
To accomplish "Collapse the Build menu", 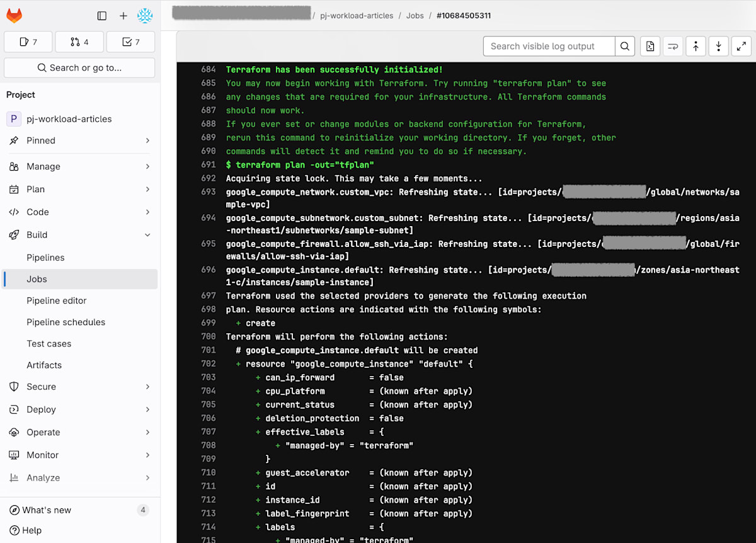I will [79, 234].
